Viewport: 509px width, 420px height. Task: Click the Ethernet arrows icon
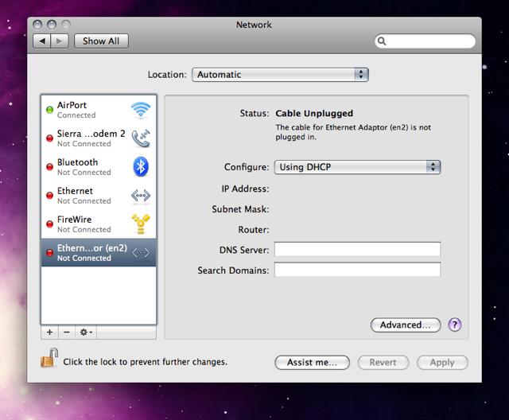click(141, 196)
